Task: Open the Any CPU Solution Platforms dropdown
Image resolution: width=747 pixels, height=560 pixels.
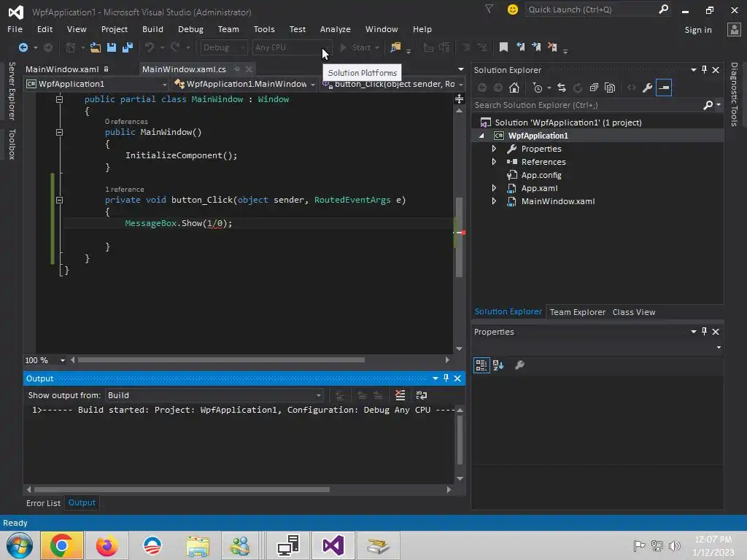Action: click(292, 47)
